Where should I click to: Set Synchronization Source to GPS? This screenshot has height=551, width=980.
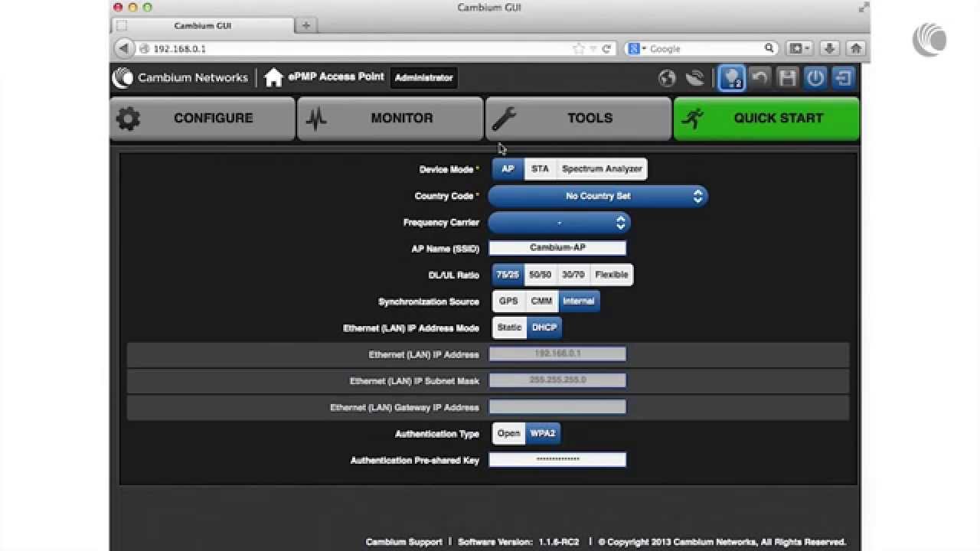508,302
